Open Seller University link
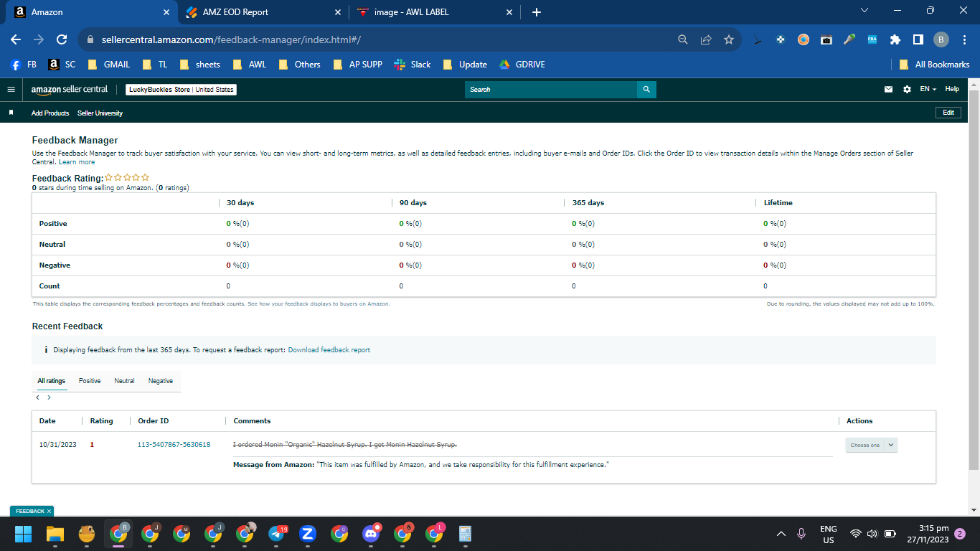Image resolution: width=980 pixels, height=551 pixels. coord(100,113)
